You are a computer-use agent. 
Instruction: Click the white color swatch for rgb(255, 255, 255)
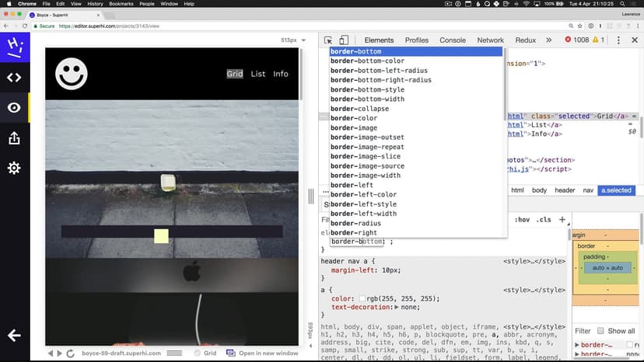pos(362,298)
